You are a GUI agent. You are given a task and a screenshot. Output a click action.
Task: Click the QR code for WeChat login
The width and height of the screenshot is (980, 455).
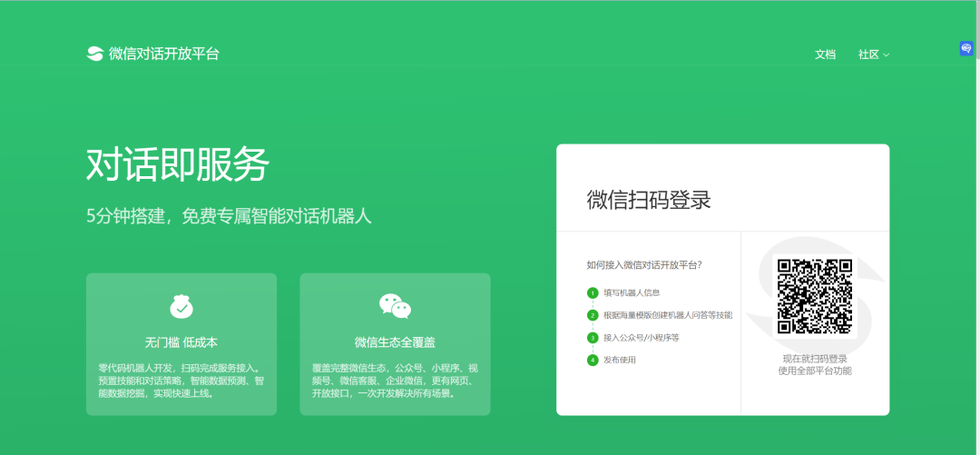815,296
